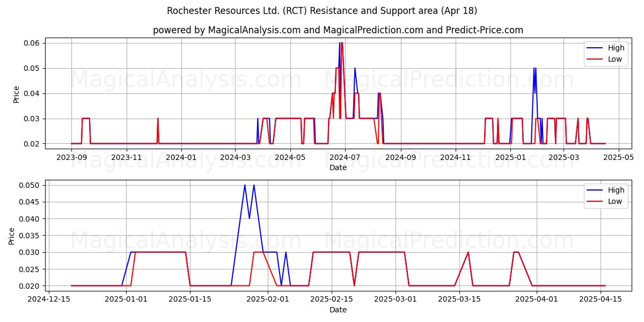Click the 0.03 price tick on top chart
This screenshot has width=644, height=322.
(x=33, y=119)
